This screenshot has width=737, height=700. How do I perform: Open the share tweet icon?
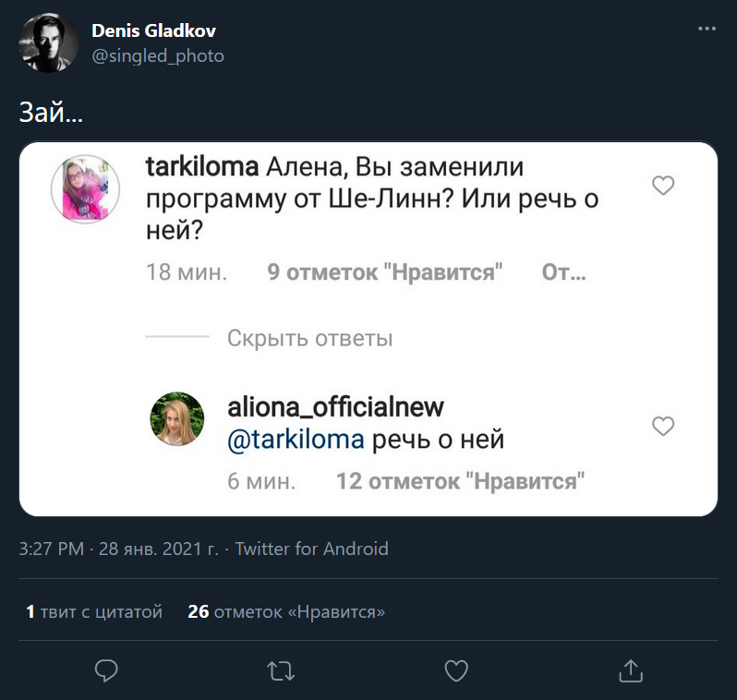(x=631, y=670)
